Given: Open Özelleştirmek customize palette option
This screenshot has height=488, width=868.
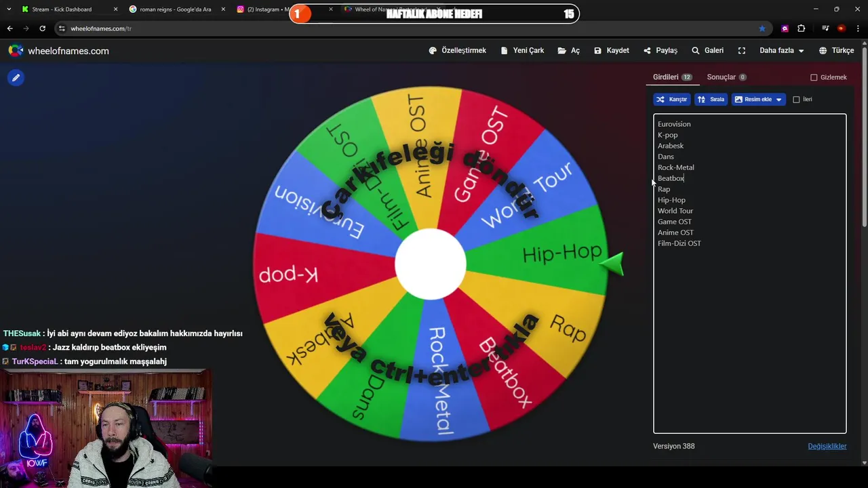Looking at the screenshot, I should pyautogui.click(x=458, y=51).
